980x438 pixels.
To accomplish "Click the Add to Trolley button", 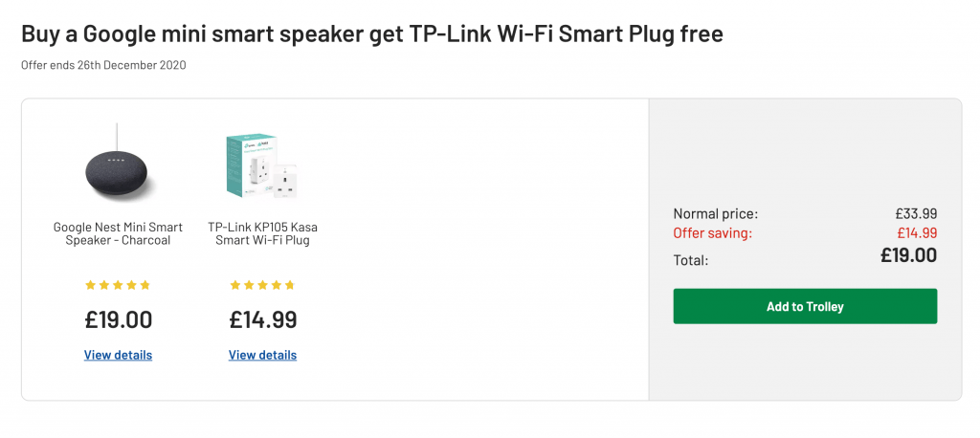I will pos(805,306).
